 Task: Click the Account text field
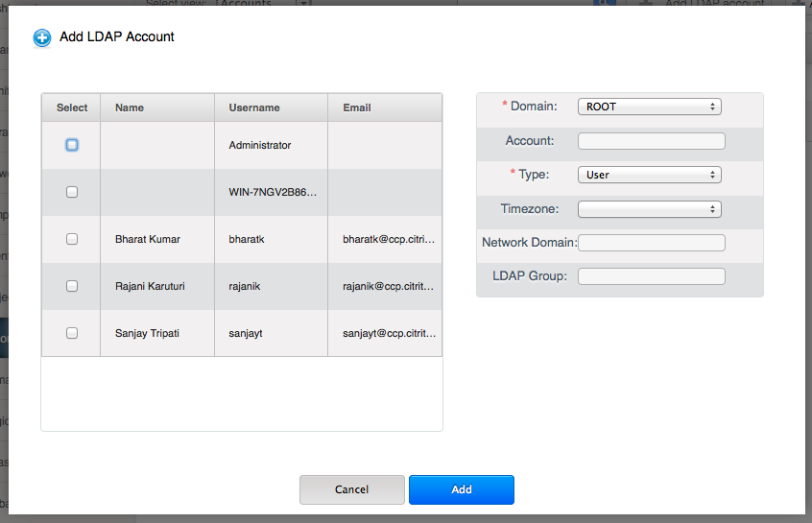coord(651,141)
